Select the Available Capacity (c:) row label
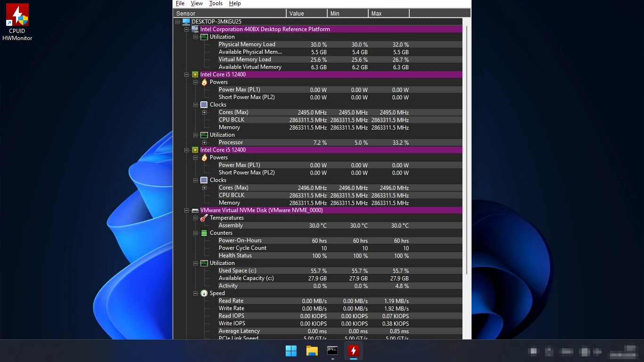The height and width of the screenshot is (362, 644). pos(246,278)
